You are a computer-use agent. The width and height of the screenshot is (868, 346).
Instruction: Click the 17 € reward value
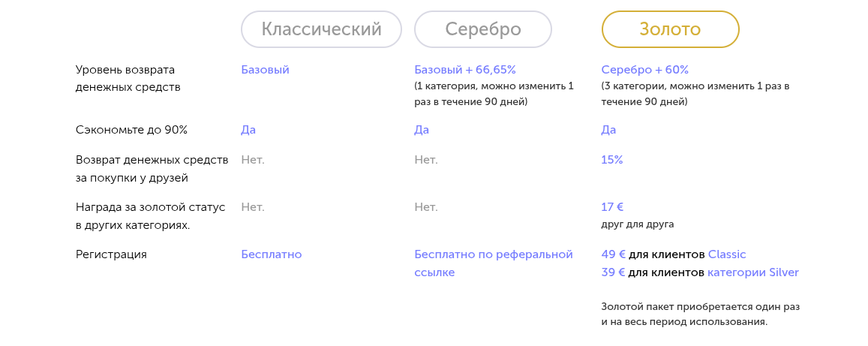click(x=612, y=207)
